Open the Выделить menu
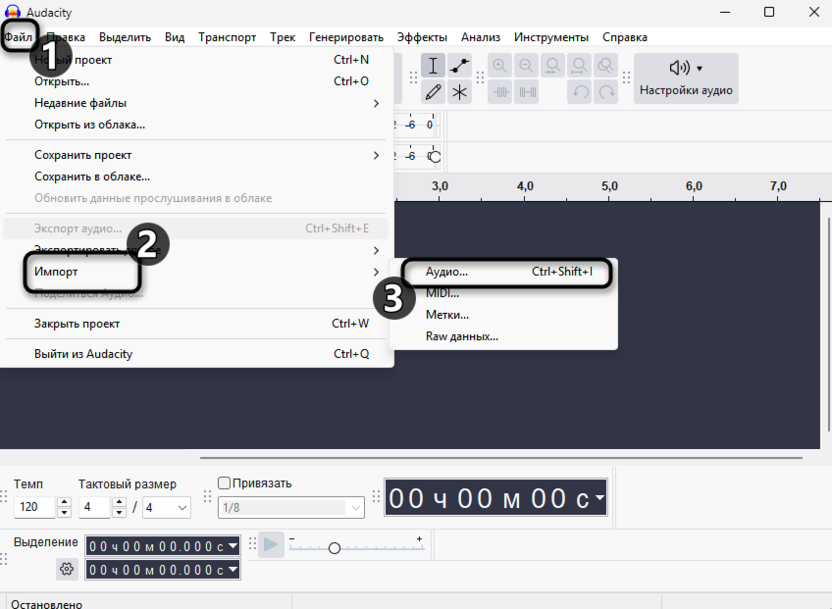832x609 pixels. [125, 37]
